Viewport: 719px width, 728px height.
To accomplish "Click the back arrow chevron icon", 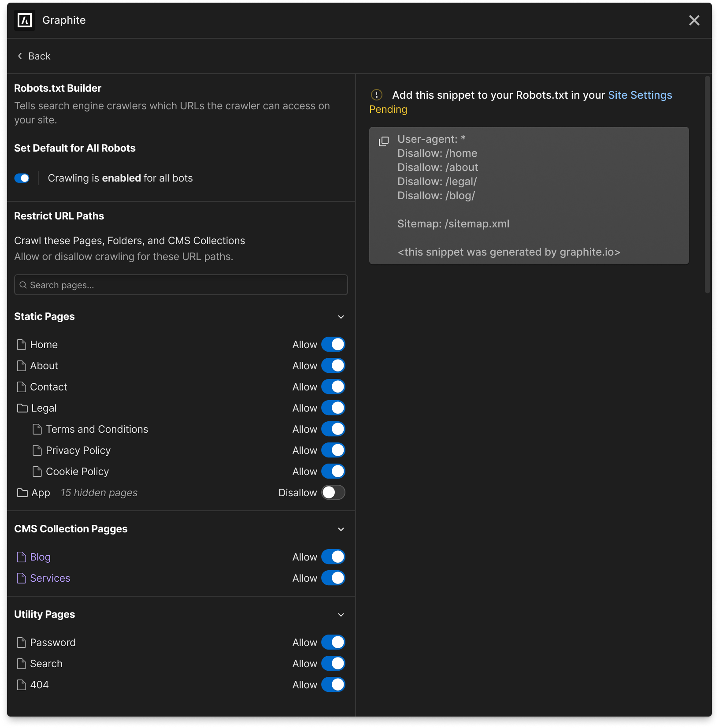I will point(20,56).
